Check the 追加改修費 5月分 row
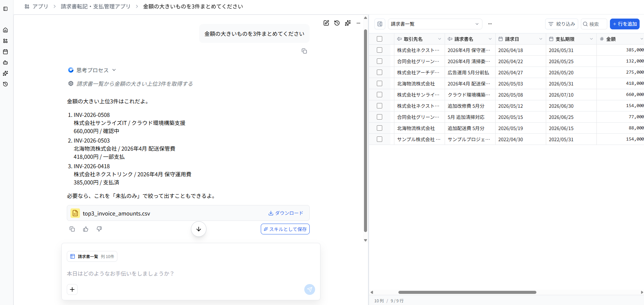 coord(380,106)
